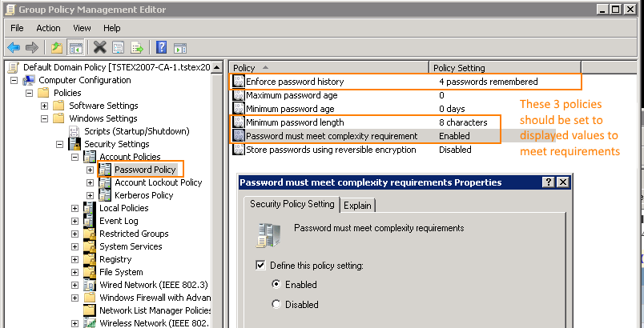Click the Help question mark toolbar icon
The width and height of the screenshot is (644, 328).
pyautogui.click(x=162, y=47)
